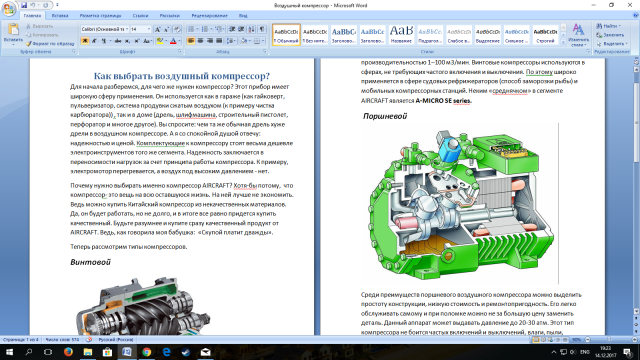Apply yellow text highlight color
Viewport: 640px width, 360px height.
click(160, 41)
